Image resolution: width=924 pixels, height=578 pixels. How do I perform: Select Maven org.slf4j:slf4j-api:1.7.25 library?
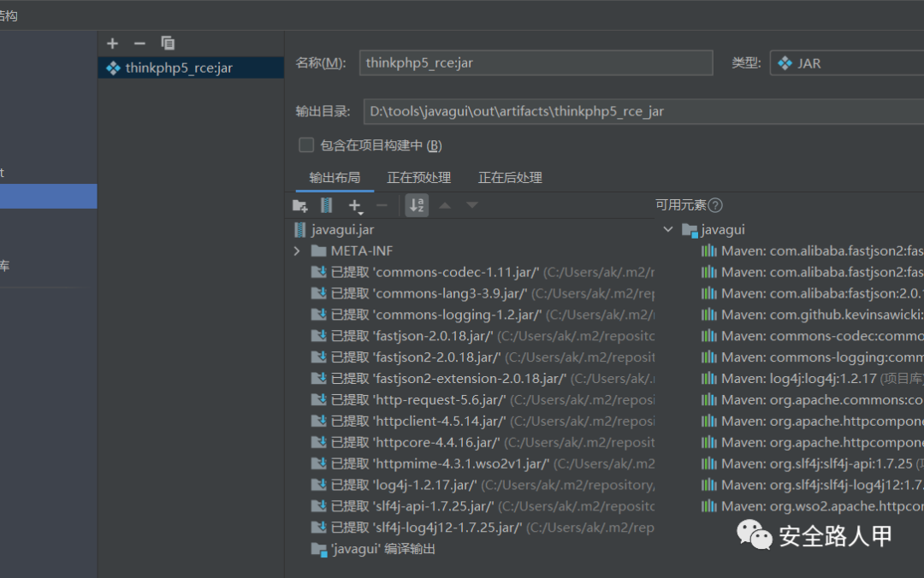coord(812,463)
